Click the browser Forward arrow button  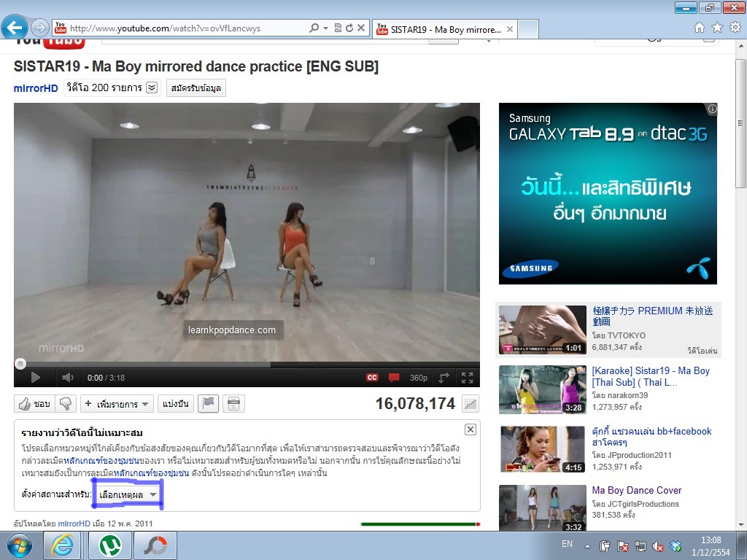click(40, 28)
